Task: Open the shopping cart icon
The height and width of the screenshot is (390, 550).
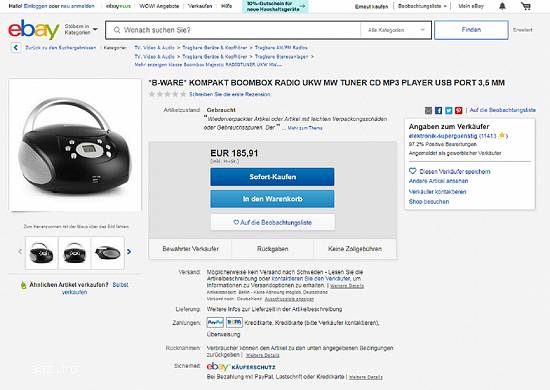Action: pyautogui.click(x=525, y=6)
